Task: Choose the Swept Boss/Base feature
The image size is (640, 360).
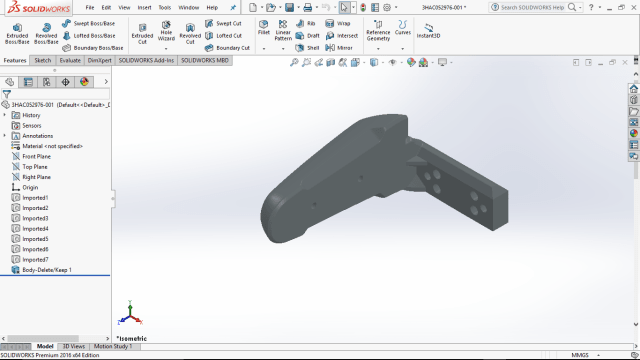Action: pyautogui.click(x=89, y=24)
